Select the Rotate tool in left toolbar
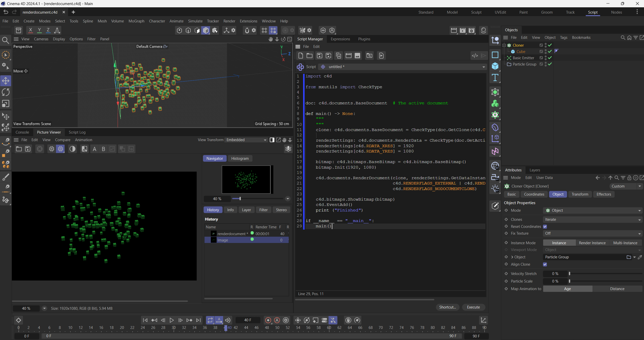This screenshot has width=644, height=340. click(x=6, y=92)
